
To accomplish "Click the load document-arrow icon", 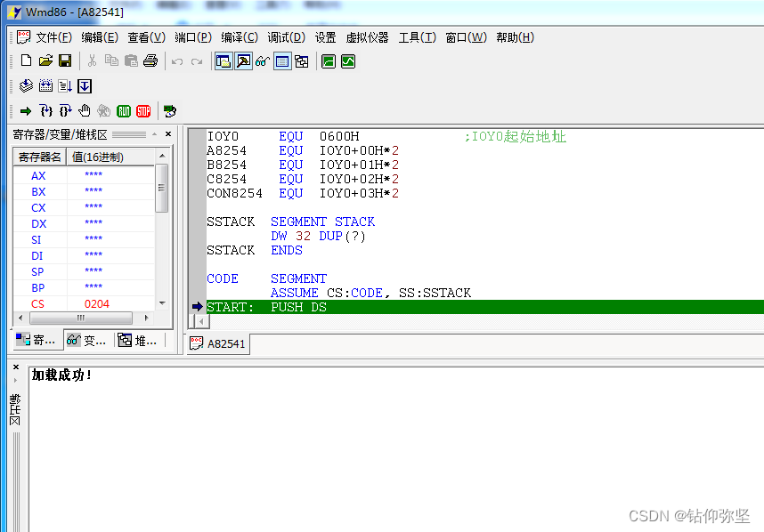I will (65, 86).
